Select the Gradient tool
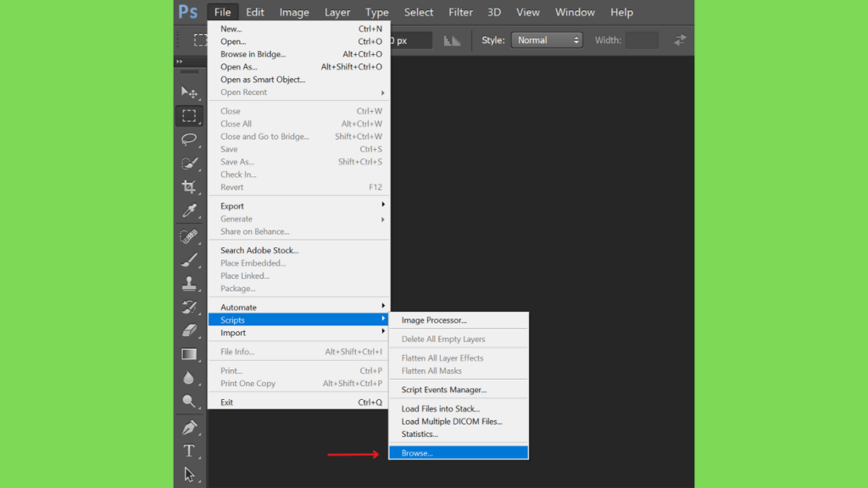The image size is (868, 488). pos(189,354)
